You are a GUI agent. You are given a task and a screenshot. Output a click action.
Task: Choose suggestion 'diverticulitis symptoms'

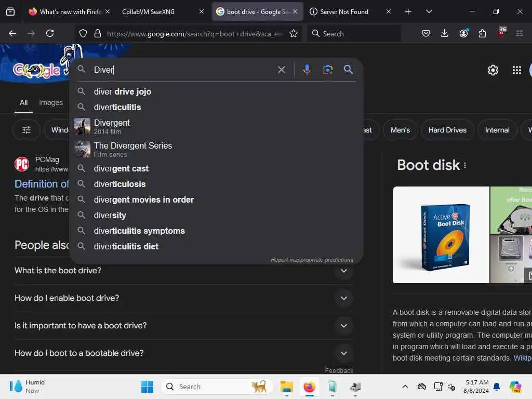pos(217,231)
